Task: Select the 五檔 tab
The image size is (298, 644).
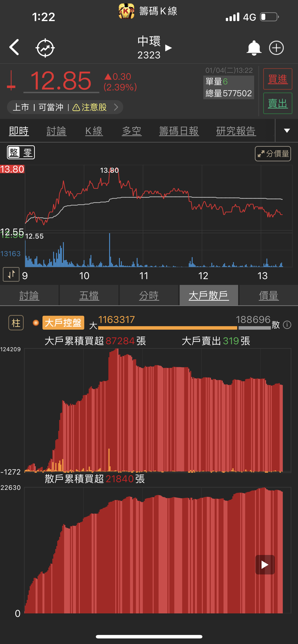Action: [89, 296]
